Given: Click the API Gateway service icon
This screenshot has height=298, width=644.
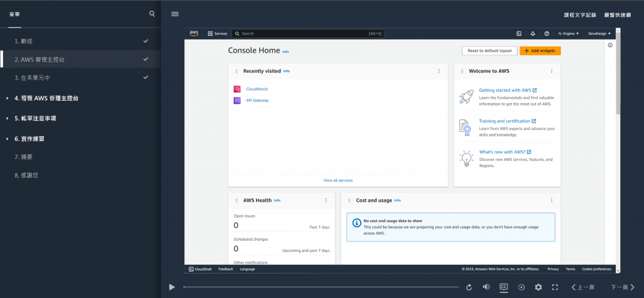Looking at the screenshot, I should pos(237,100).
